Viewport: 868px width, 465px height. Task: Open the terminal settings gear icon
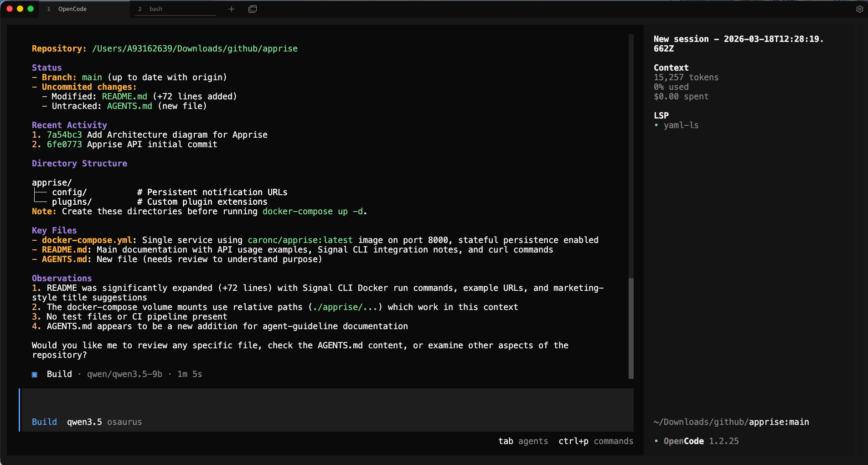tap(859, 9)
